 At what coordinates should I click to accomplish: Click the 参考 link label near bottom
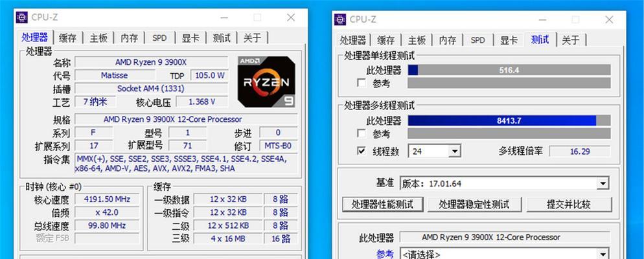(385, 254)
